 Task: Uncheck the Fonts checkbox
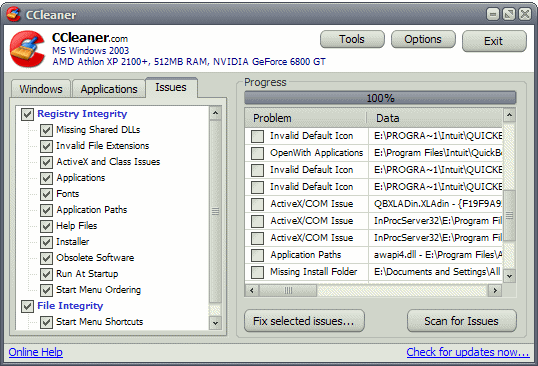point(46,194)
